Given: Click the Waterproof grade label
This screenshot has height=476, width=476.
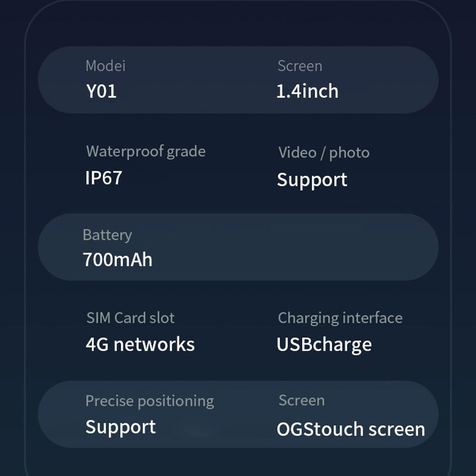Looking at the screenshot, I should tap(146, 151).
